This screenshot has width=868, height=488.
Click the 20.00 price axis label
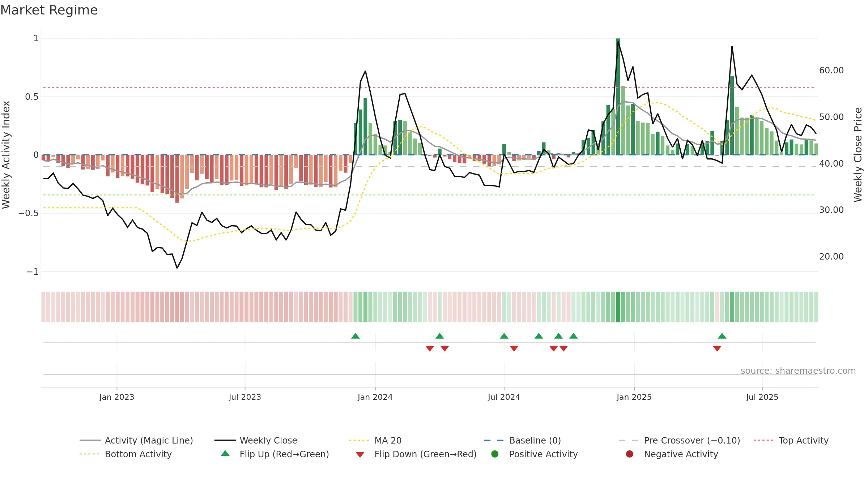coord(831,257)
